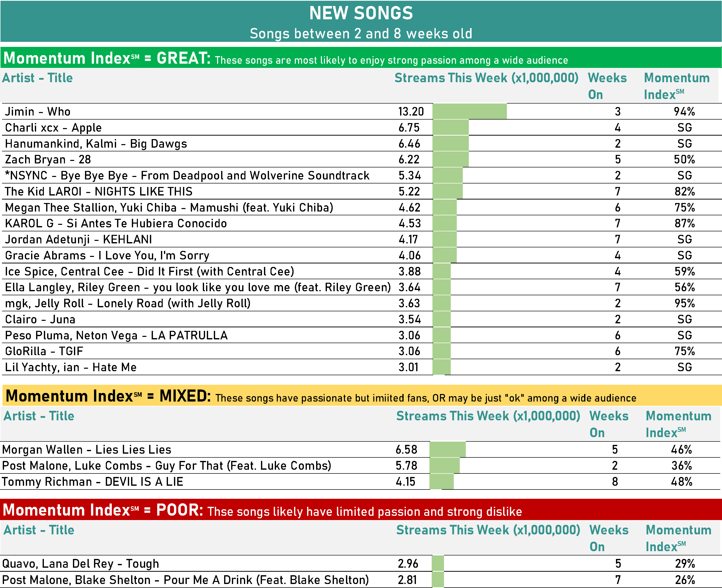Select the *NSYNC Bye Bye Bye row
722x588 pixels.
click(362, 175)
